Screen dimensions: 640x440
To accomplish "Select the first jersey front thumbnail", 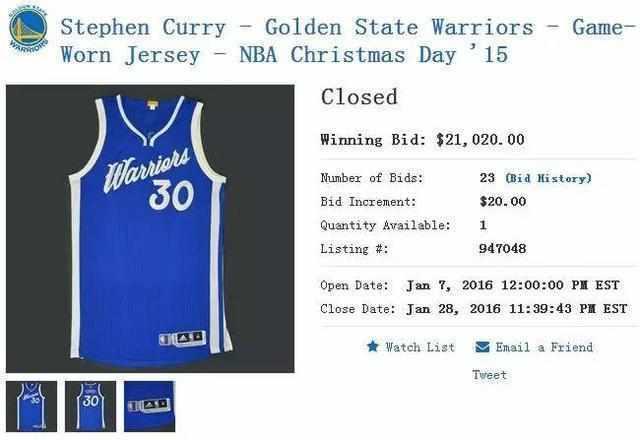I will point(31,406).
